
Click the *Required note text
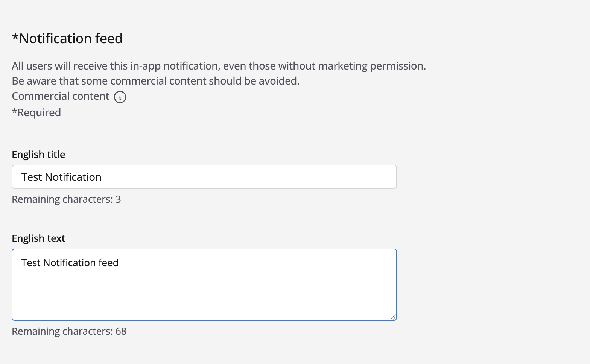pos(36,112)
